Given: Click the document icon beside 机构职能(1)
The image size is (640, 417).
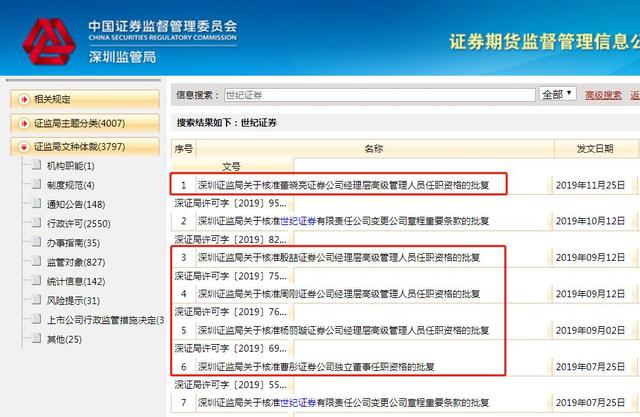Looking at the screenshot, I should (x=36, y=165).
